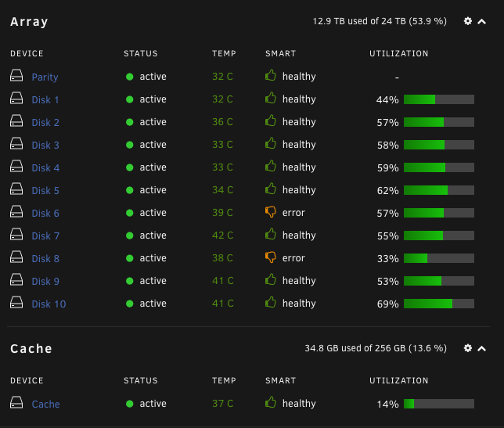Collapse the Array section with the chevron
The image size is (504, 428).
click(481, 22)
